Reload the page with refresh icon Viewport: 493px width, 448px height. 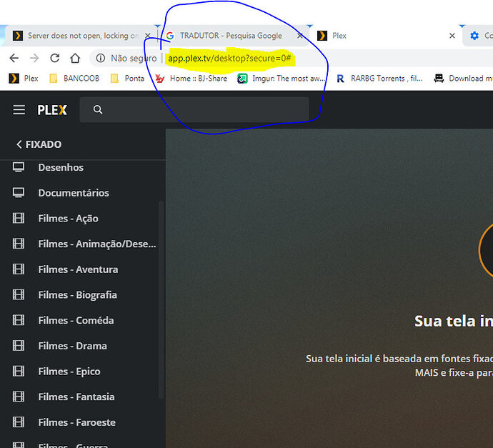55,58
